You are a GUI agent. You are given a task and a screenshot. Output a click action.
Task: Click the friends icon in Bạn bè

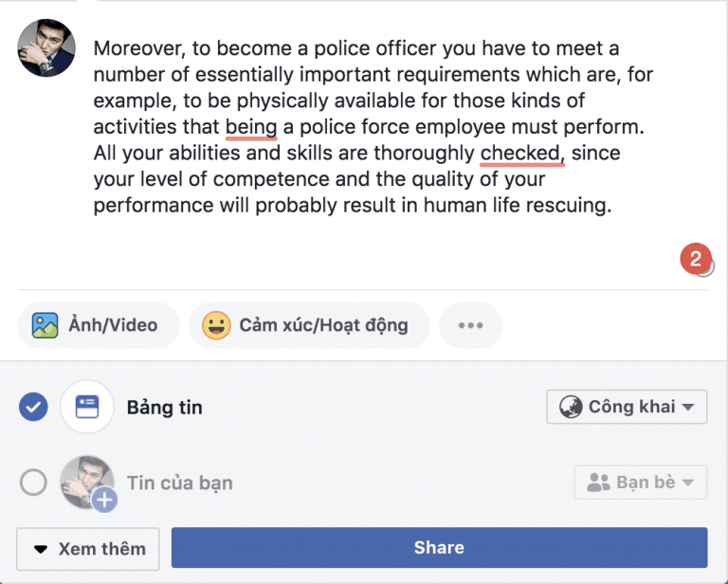(x=598, y=483)
